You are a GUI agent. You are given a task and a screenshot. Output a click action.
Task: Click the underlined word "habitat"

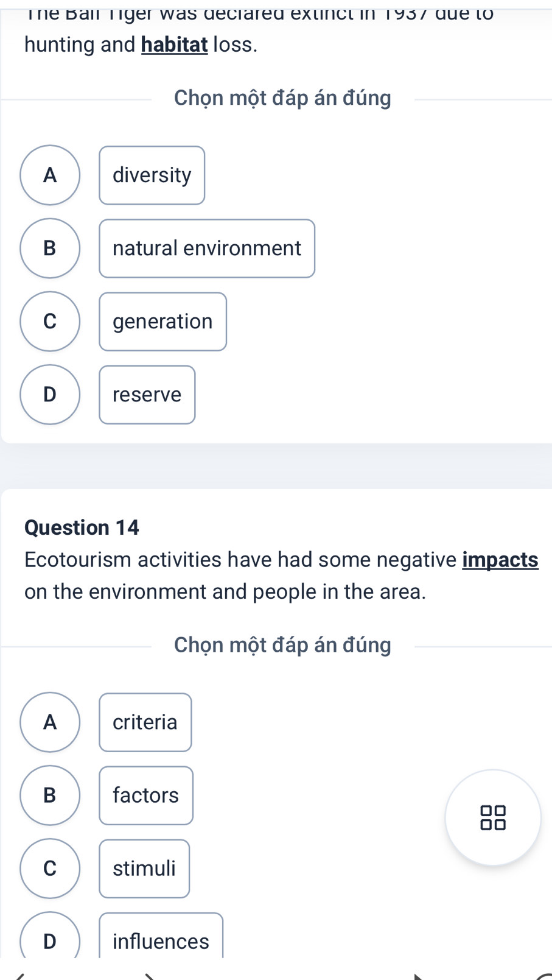point(175,44)
